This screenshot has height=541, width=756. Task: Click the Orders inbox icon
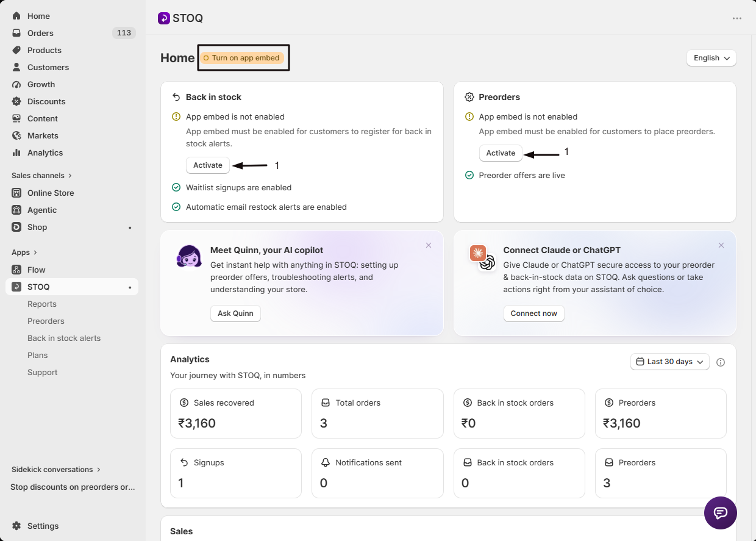tap(16, 33)
